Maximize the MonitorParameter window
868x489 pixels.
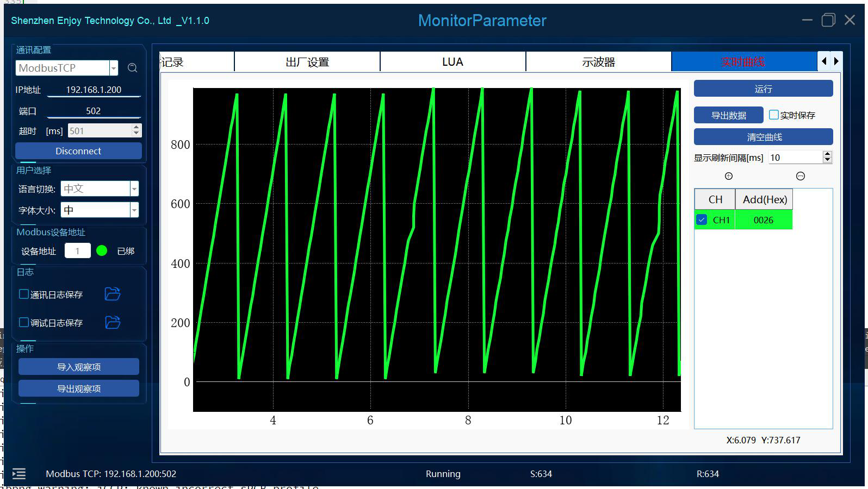(x=828, y=20)
